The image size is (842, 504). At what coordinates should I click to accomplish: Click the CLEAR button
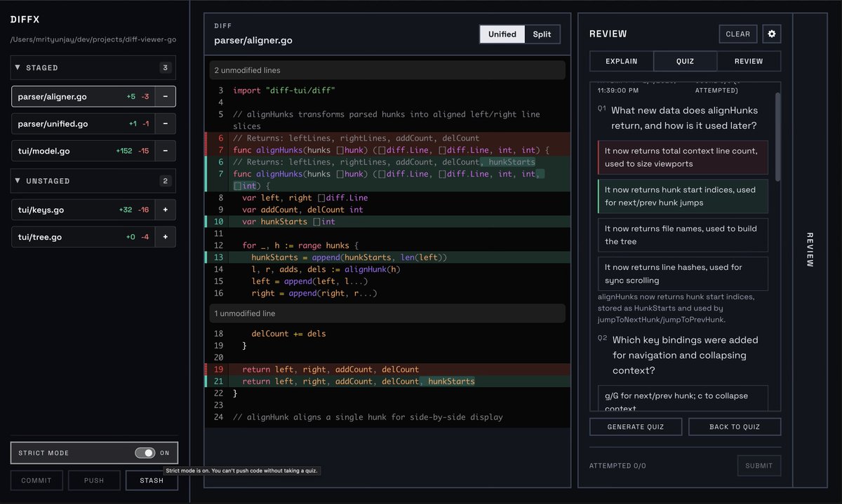pyautogui.click(x=738, y=34)
